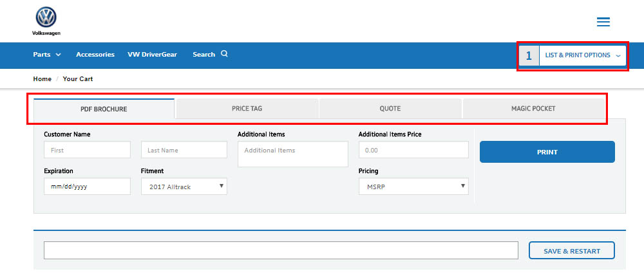Click the Search nav item
This screenshot has height=276, width=644.
[204, 54]
